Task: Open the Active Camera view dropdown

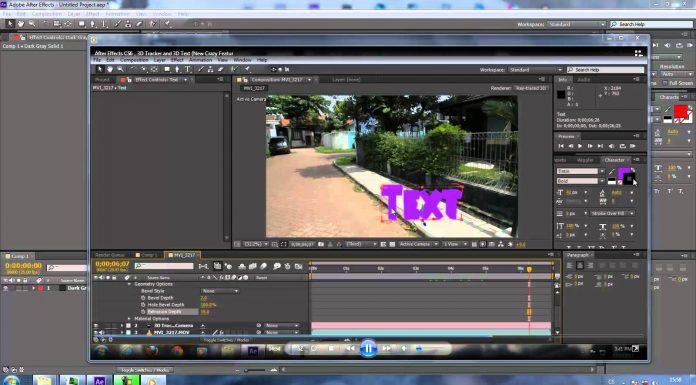Action: tap(419, 244)
